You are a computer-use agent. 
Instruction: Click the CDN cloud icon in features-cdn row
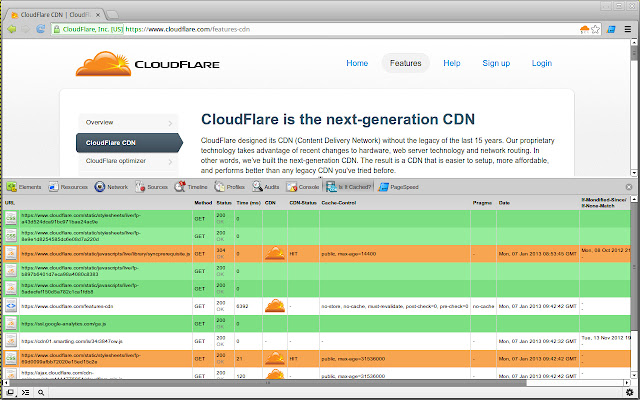pyautogui.click(x=275, y=306)
